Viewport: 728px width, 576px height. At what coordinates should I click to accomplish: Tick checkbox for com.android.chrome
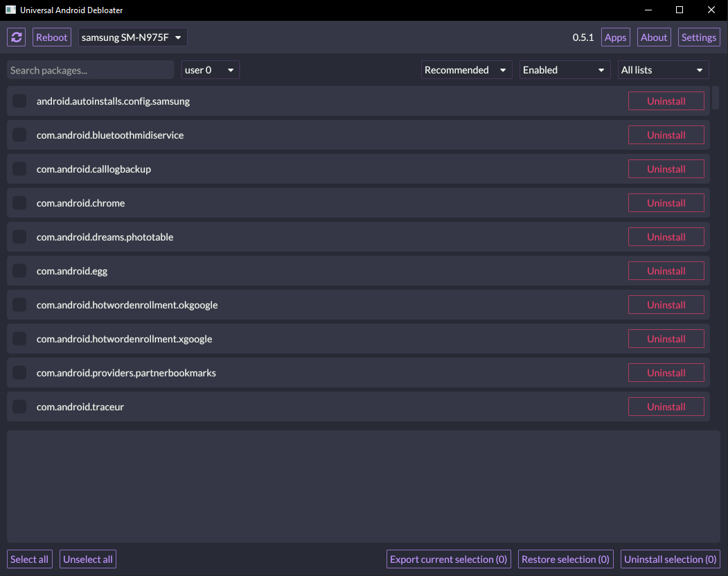(x=19, y=203)
